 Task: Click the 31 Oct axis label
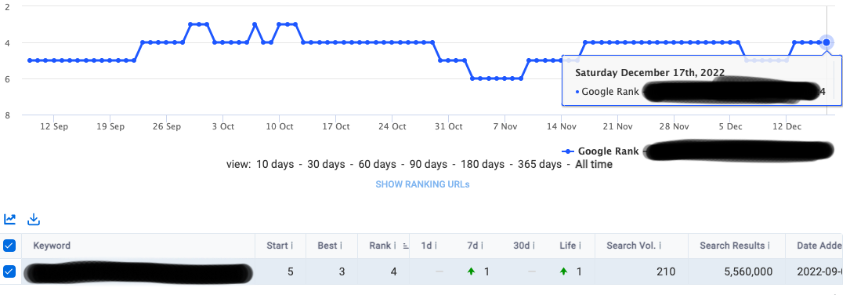[x=448, y=126]
